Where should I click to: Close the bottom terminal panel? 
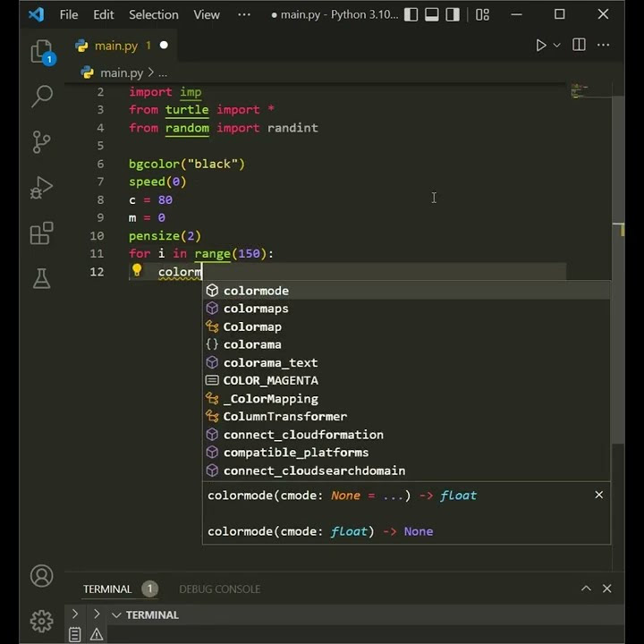point(606,589)
